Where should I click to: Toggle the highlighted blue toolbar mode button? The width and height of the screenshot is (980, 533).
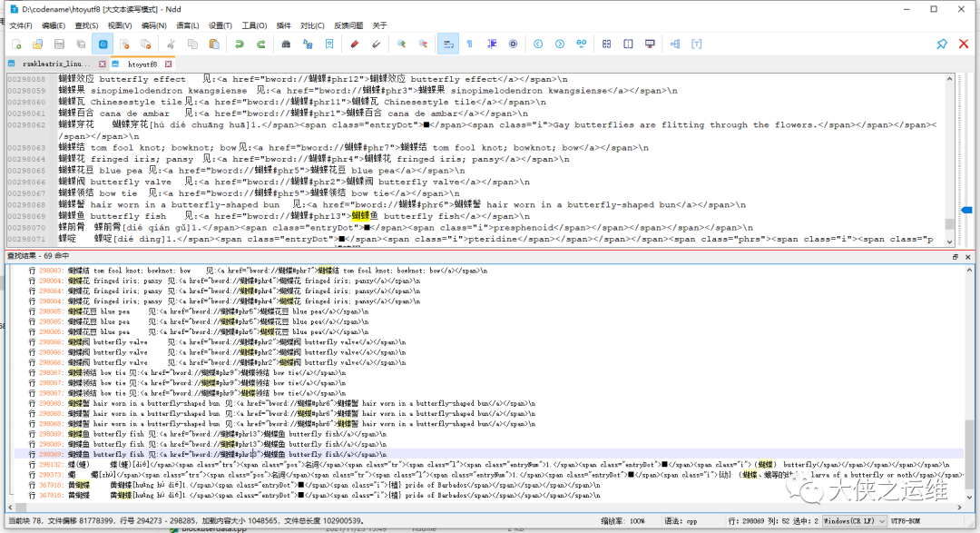point(103,44)
